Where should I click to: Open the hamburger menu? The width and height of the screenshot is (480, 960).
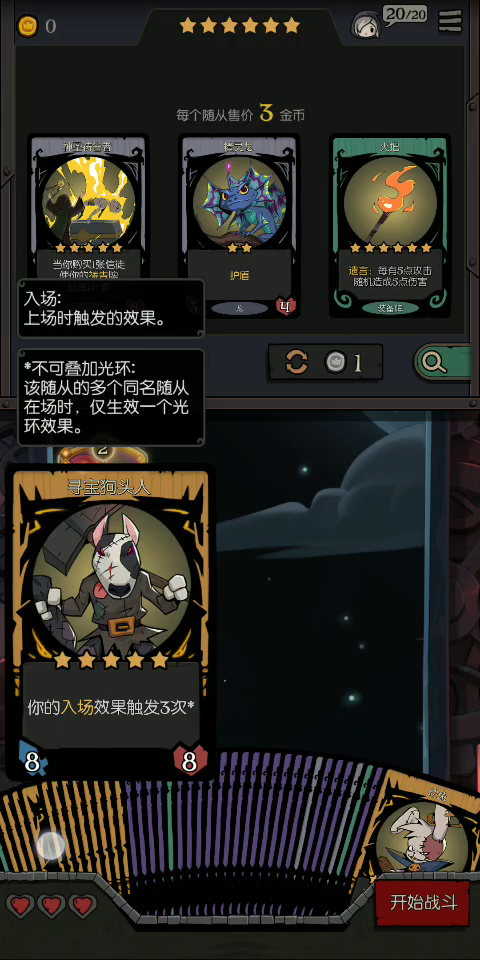pos(451,21)
